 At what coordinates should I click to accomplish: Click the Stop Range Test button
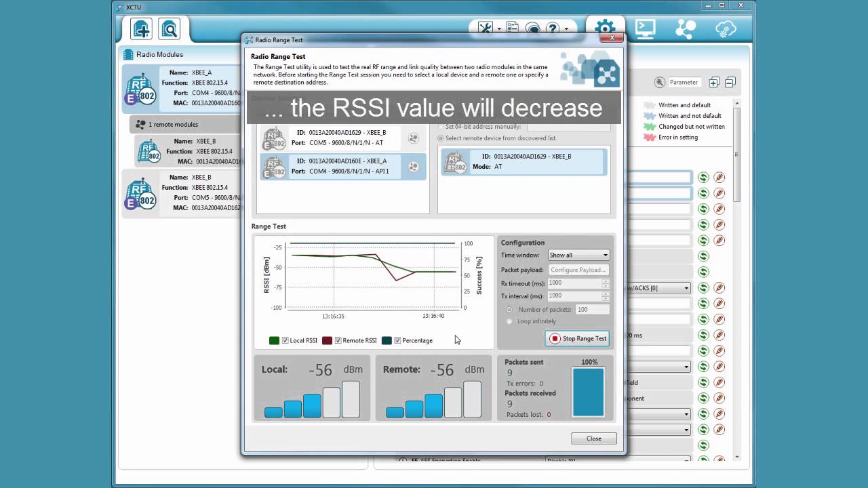578,338
